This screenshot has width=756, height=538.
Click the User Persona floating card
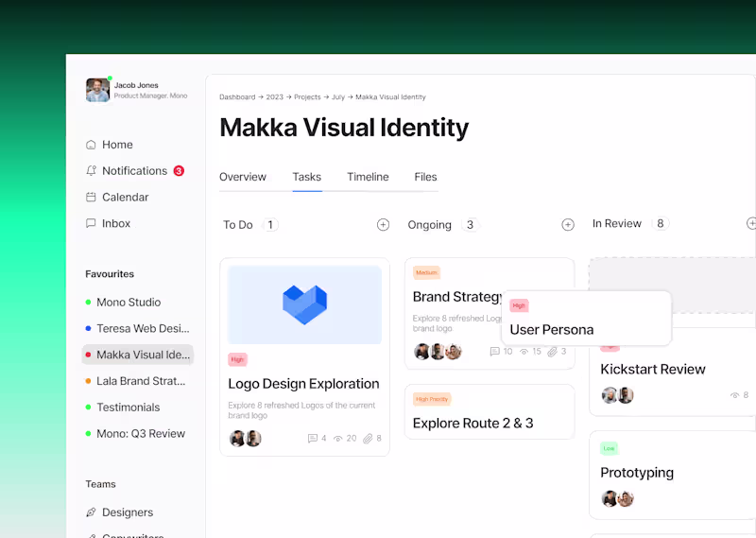click(x=586, y=319)
